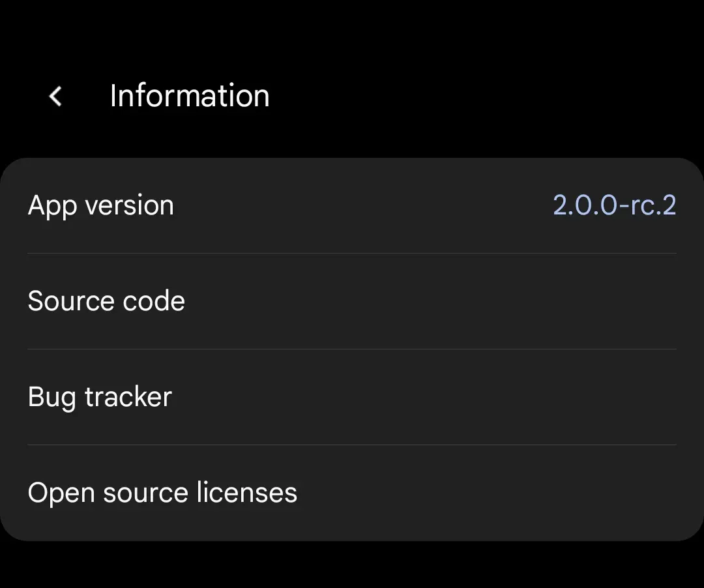Click the word "tracker" in Bug tracker
This screenshot has width=704, height=588.
point(128,397)
